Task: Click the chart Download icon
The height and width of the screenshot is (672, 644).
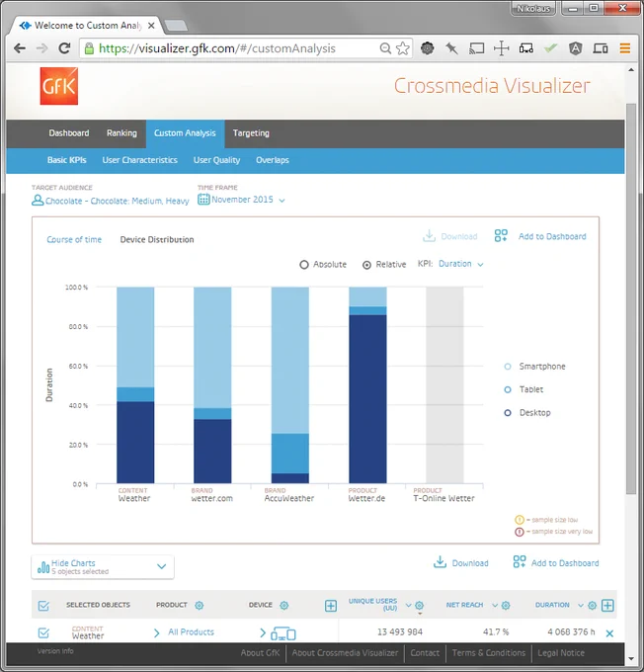Action: tap(429, 236)
